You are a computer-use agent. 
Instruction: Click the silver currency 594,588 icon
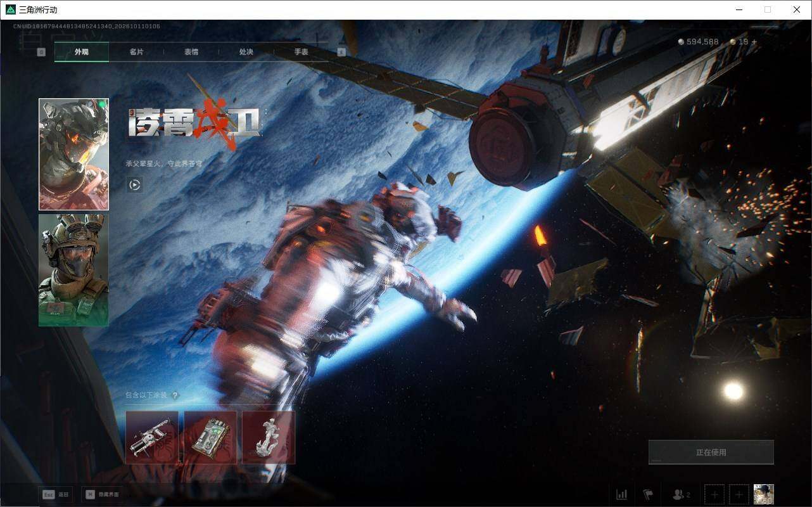coord(681,42)
